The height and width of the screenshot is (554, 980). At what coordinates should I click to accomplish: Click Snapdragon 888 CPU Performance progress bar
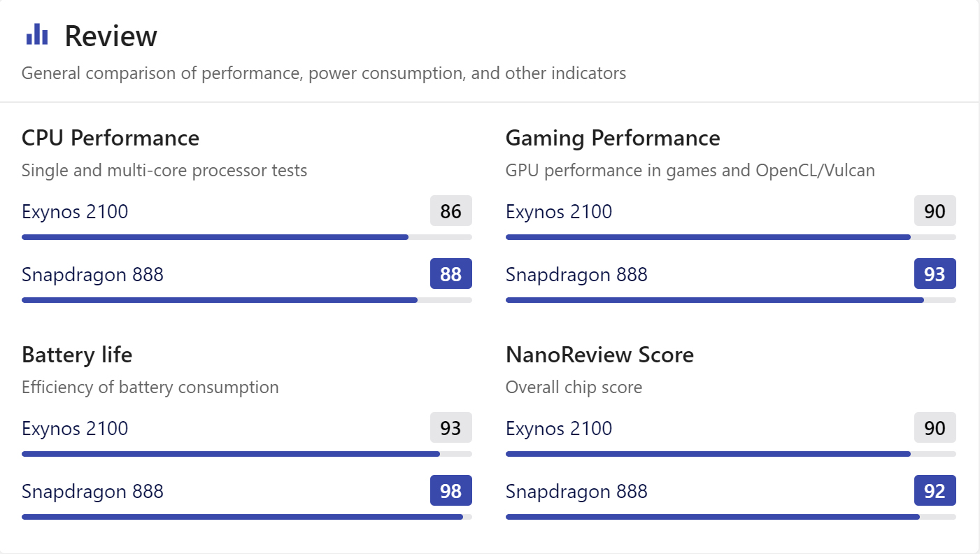[247, 300]
